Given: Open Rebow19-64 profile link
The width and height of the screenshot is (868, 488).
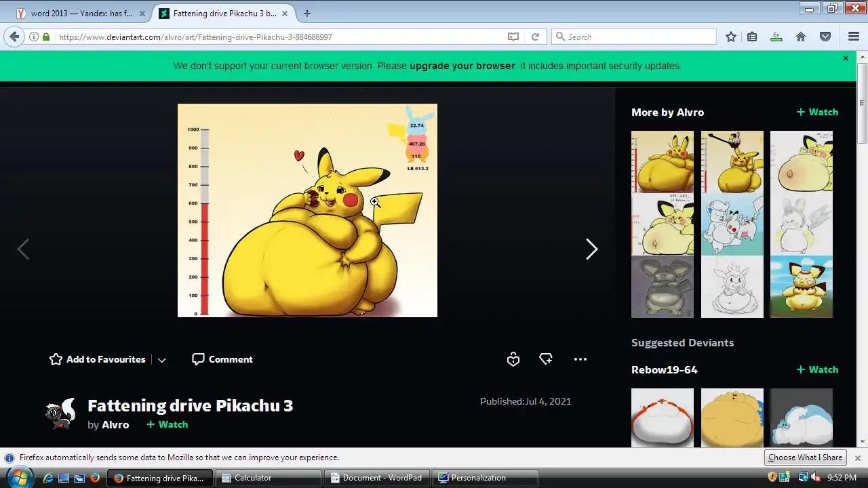Looking at the screenshot, I should (664, 369).
